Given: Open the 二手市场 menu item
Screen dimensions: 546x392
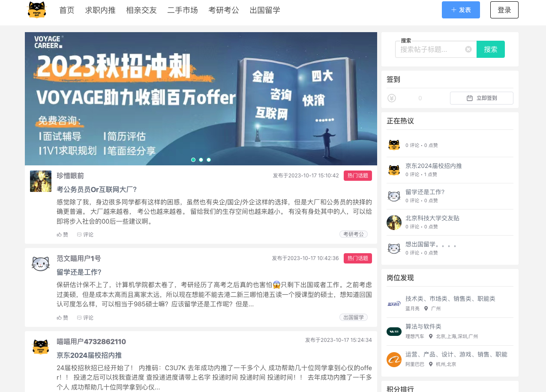Looking at the screenshot, I should pyautogui.click(x=183, y=10).
